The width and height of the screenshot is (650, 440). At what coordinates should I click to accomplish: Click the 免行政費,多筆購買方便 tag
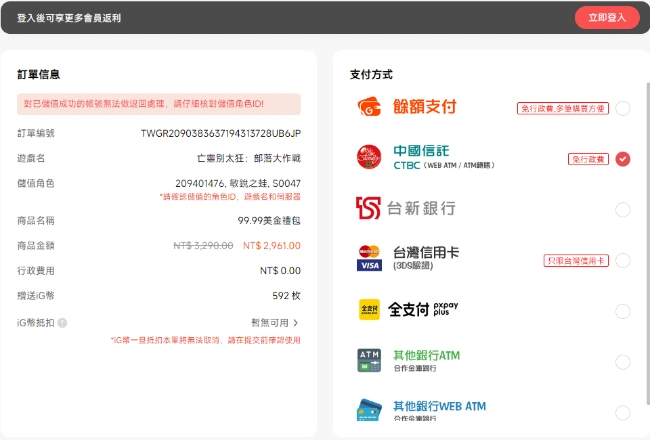click(x=563, y=108)
